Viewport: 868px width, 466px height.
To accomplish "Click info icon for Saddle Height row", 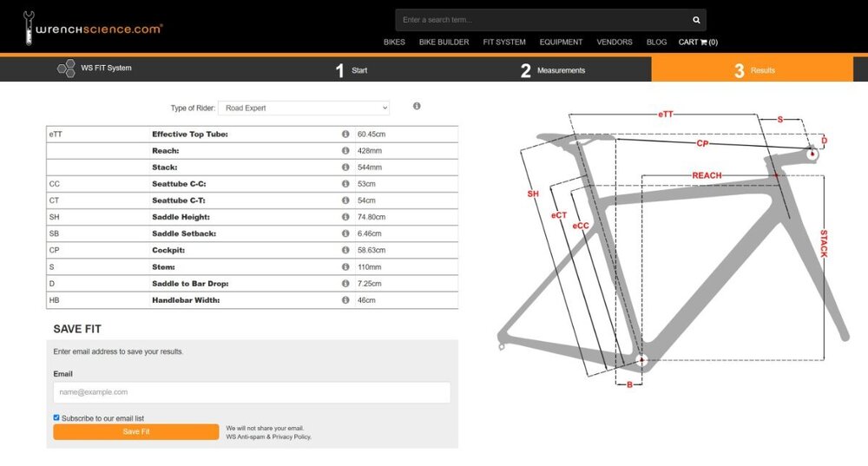I will point(345,217).
